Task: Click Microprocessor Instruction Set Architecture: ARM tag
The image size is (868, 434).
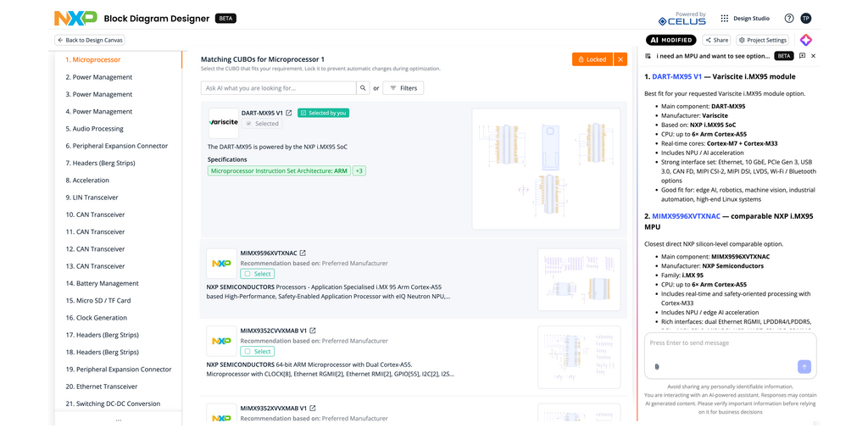Action: [279, 171]
